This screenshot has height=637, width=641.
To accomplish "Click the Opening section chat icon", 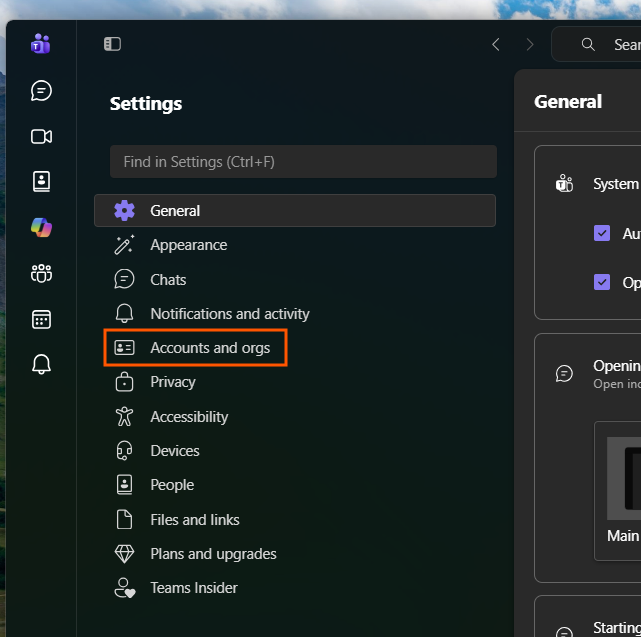I will 564,373.
